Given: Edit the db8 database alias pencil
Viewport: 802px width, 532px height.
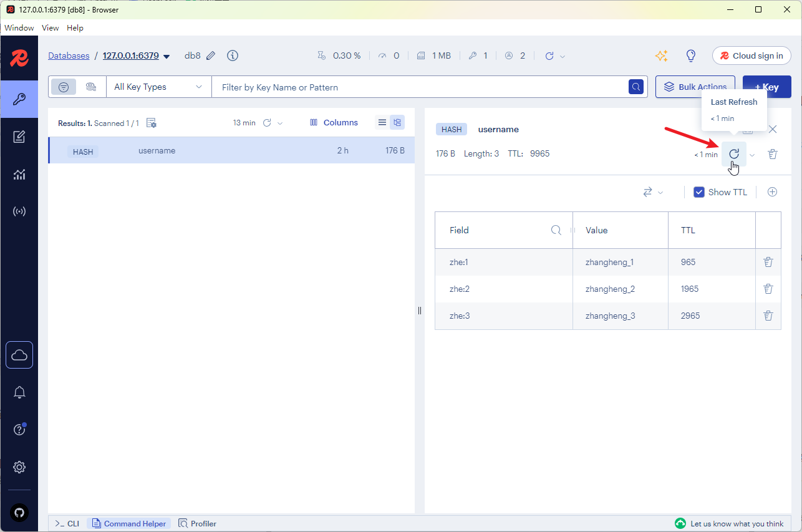Looking at the screenshot, I should click(211, 56).
